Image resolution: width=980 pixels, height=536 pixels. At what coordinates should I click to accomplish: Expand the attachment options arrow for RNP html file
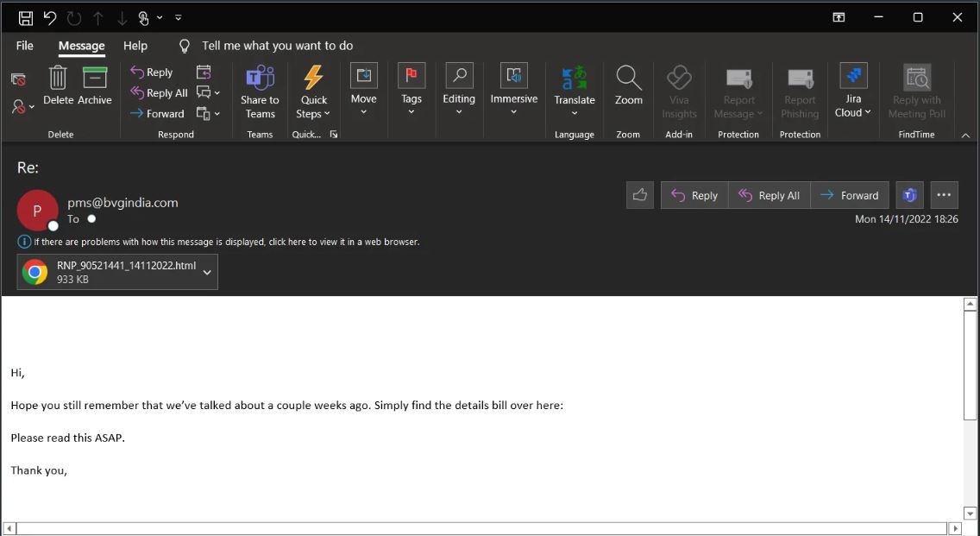click(207, 272)
